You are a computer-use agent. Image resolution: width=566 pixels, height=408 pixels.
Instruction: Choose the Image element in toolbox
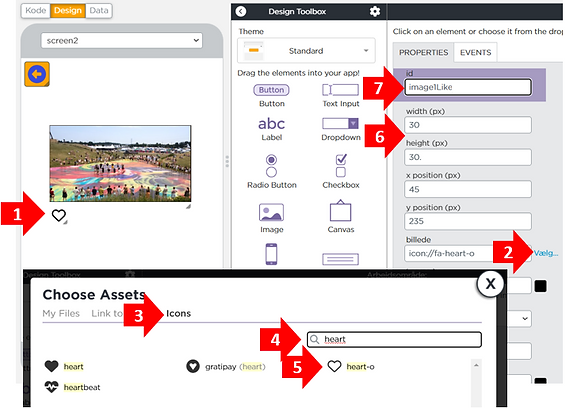pyautogui.click(x=271, y=212)
